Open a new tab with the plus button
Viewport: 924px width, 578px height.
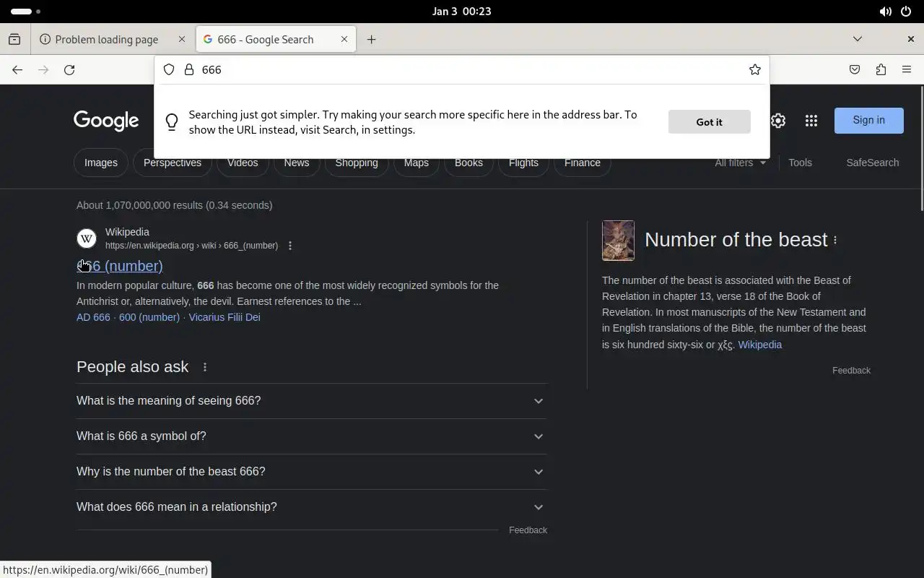tap(371, 39)
